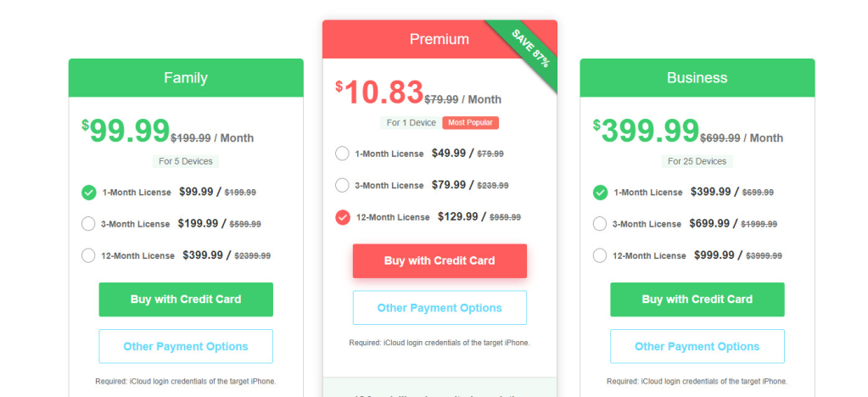The width and height of the screenshot is (868, 397).
Task: Open Business Other Payment Options
Action: coord(697,347)
